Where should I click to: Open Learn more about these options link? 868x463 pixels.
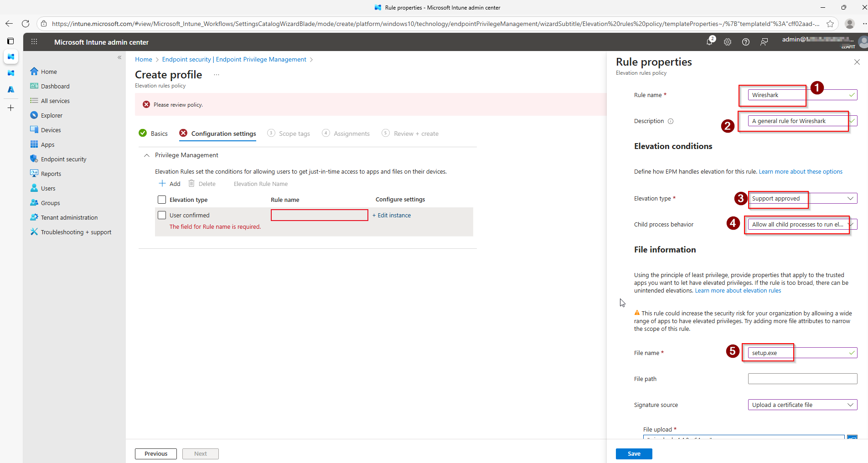pyautogui.click(x=801, y=172)
